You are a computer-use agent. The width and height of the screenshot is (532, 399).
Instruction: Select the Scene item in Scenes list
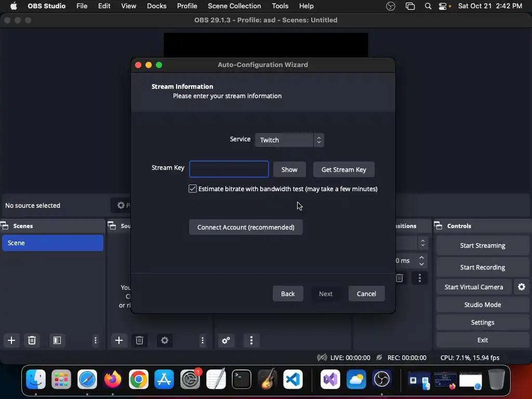click(52, 243)
